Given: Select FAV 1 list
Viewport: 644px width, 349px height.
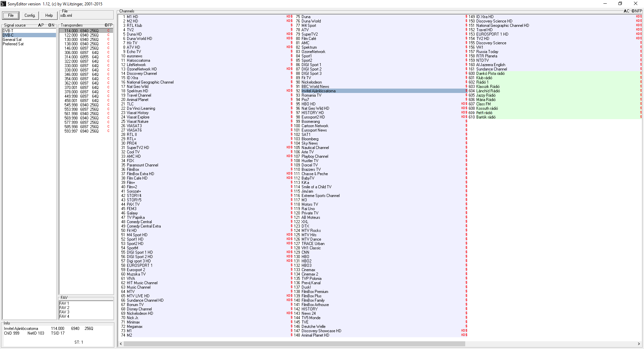Looking at the screenshot, I should point(86,303).
